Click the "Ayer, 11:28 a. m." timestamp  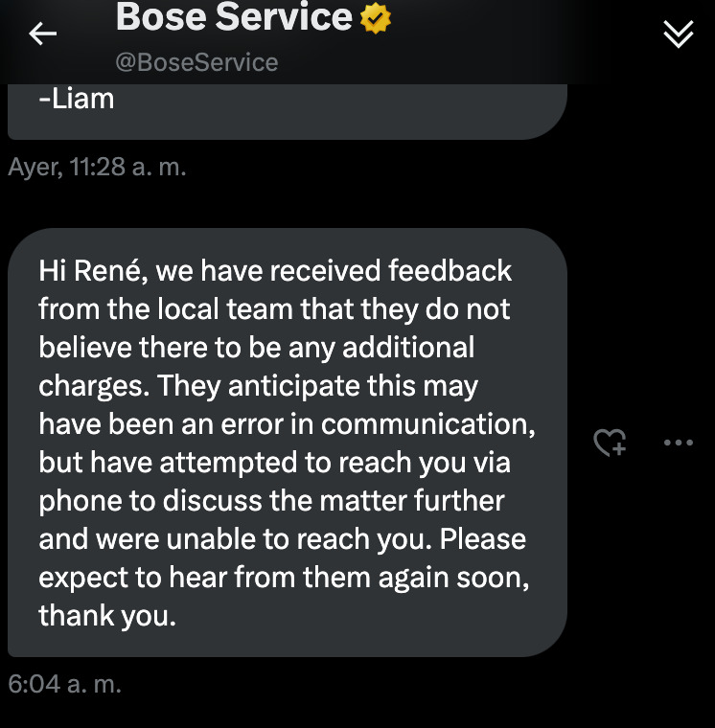97,167
